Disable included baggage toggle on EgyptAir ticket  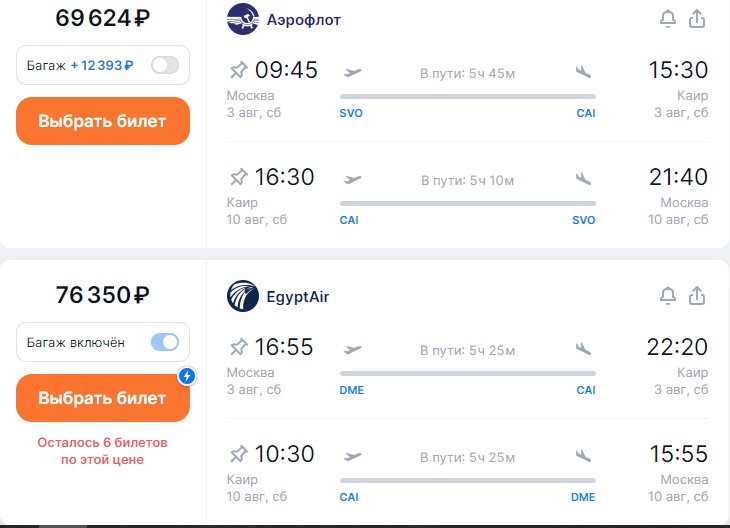pyautogui.click(x=164, y=342)
